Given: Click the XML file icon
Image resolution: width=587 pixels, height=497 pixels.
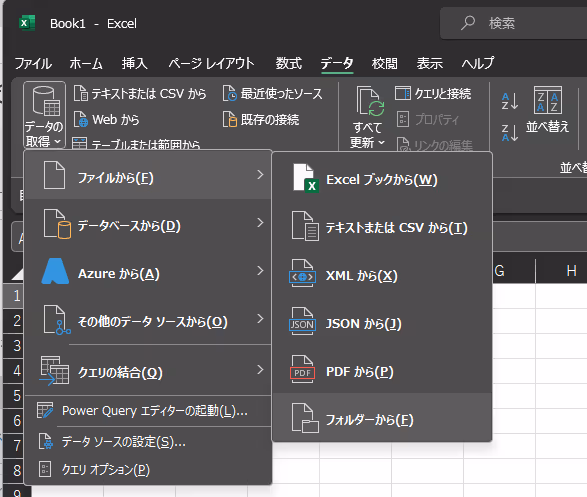Looking at the screenshot, I should coord(302,273).
